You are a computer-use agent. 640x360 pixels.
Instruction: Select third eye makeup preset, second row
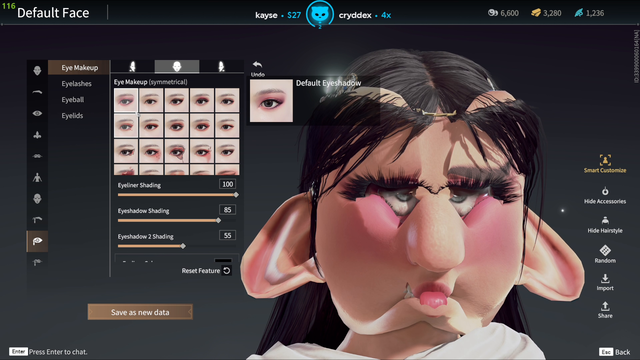click(176, 126)
